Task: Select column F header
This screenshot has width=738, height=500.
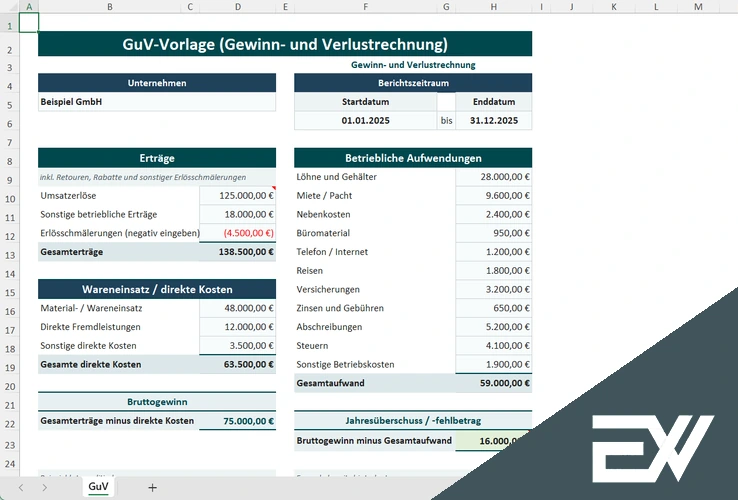Action: 365,7
